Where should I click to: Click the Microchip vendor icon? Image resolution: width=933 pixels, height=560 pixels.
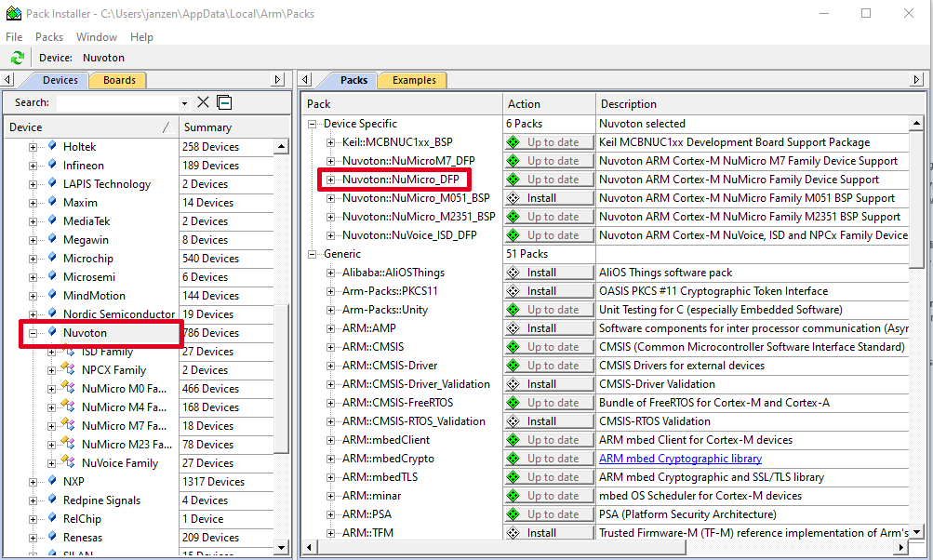52,258
